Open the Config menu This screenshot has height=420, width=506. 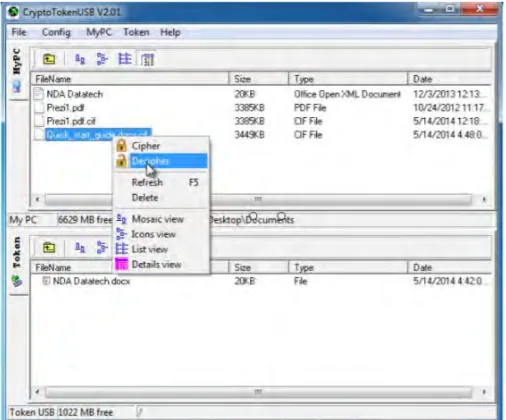[56, 32]
